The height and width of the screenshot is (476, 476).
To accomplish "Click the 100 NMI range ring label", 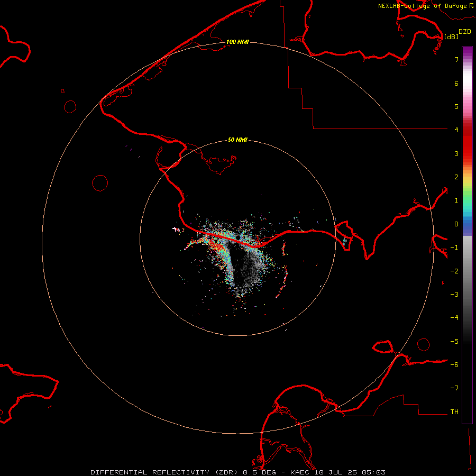I will point(237,42).
